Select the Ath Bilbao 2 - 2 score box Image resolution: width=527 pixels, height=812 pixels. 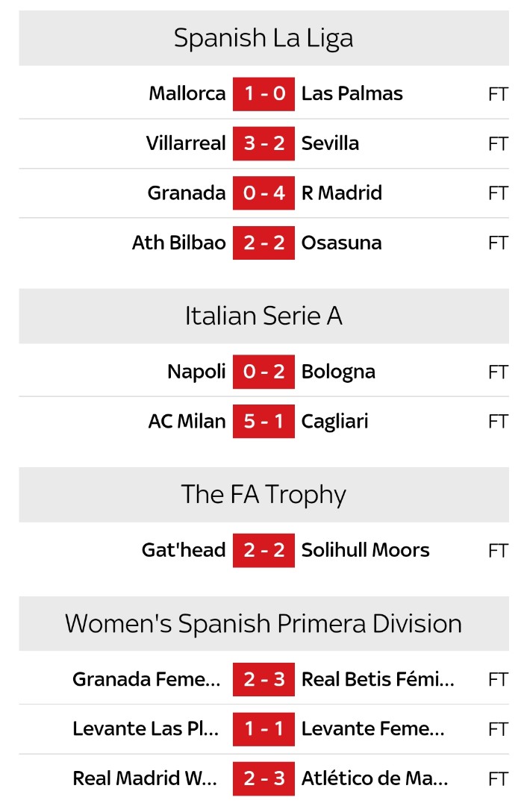[263, 243]
